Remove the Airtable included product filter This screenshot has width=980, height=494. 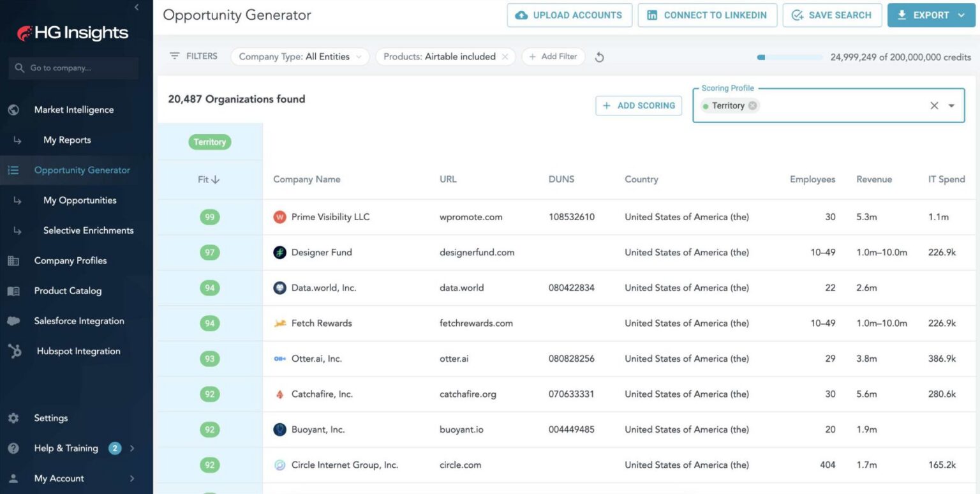click(505, 57)
